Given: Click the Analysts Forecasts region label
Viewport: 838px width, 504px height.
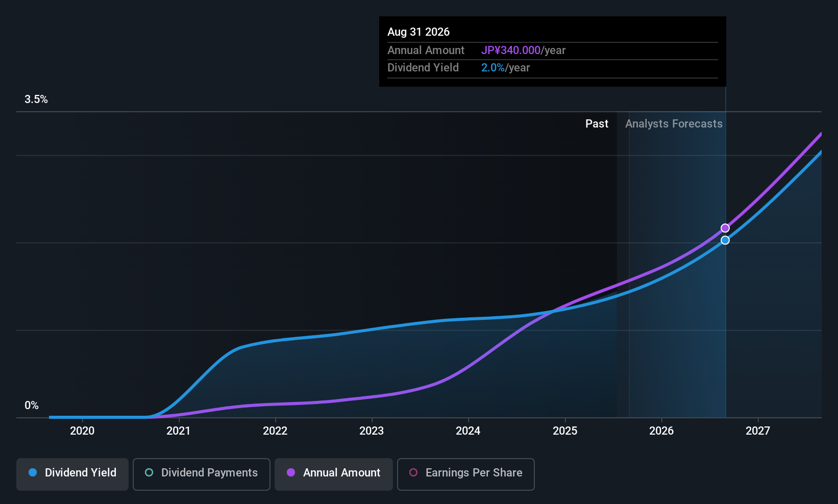Looking at the screenshot, I should 674,124.
